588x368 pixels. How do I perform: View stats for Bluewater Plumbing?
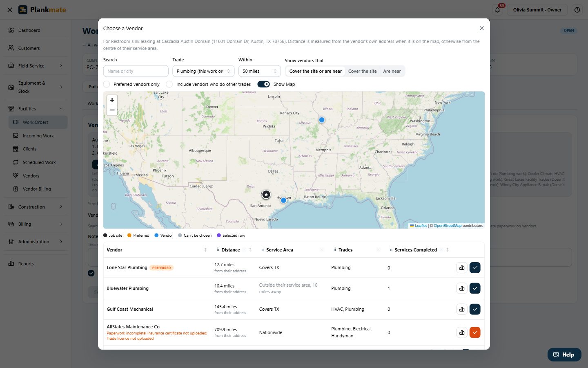462,288
